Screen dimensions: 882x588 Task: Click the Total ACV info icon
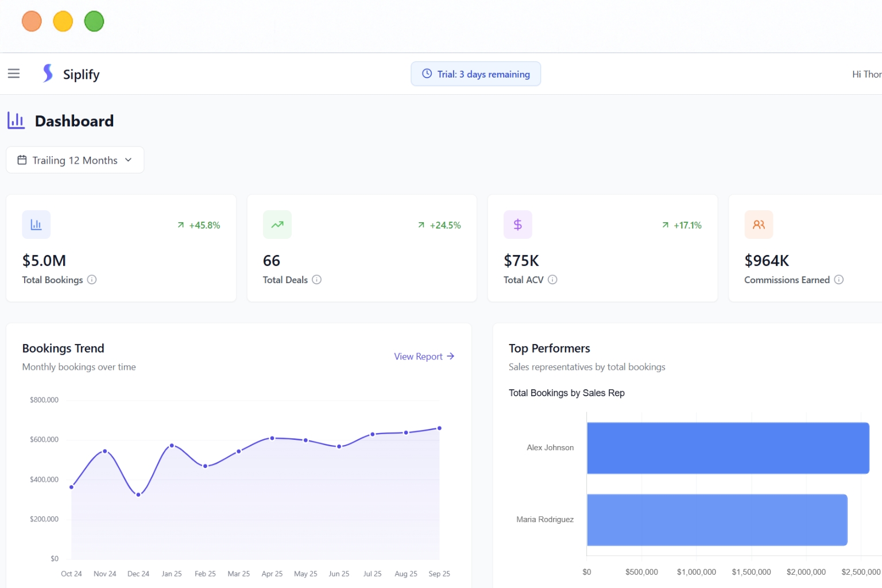point(552,280)
